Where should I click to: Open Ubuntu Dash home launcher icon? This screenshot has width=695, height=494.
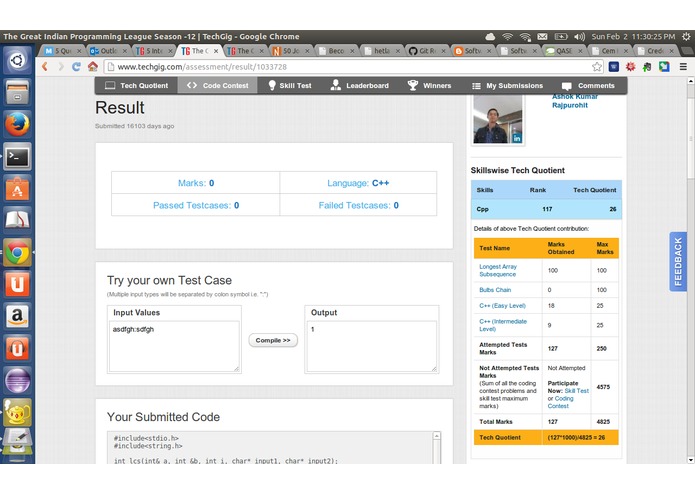(x=17, y=60)
